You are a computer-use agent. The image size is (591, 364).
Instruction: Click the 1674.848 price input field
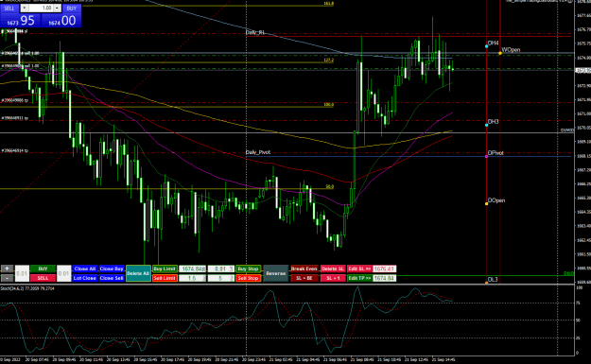click(192, 269)
